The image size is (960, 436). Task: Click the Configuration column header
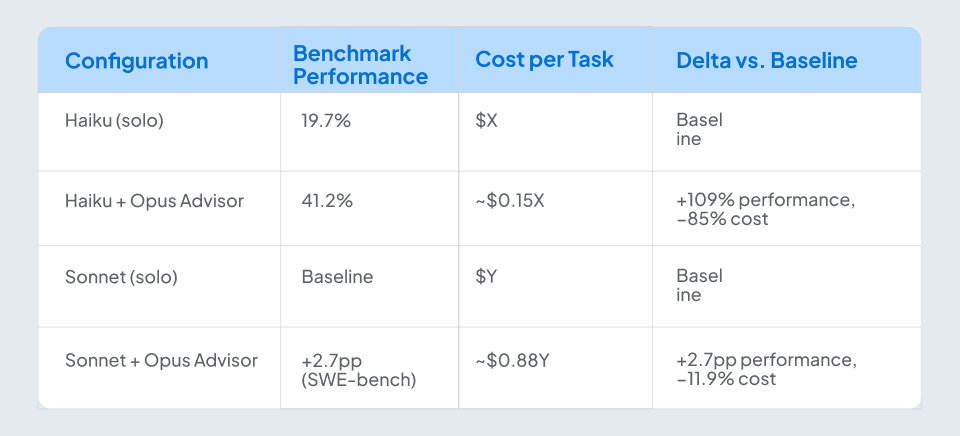click(136, 61)
